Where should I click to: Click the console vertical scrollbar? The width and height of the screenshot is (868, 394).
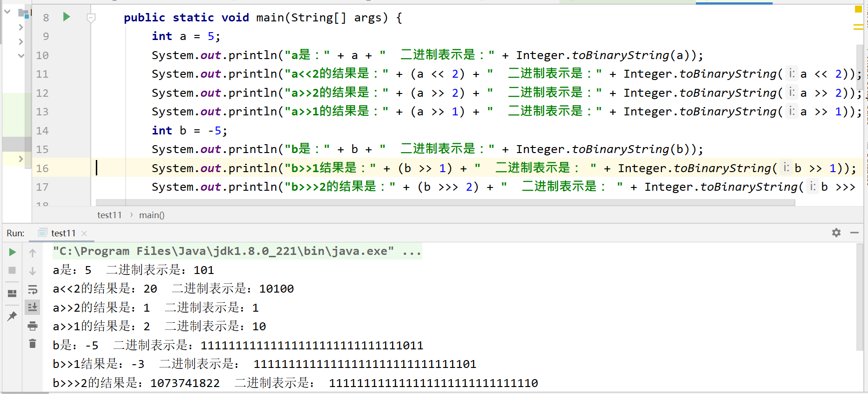coord(860,298)
